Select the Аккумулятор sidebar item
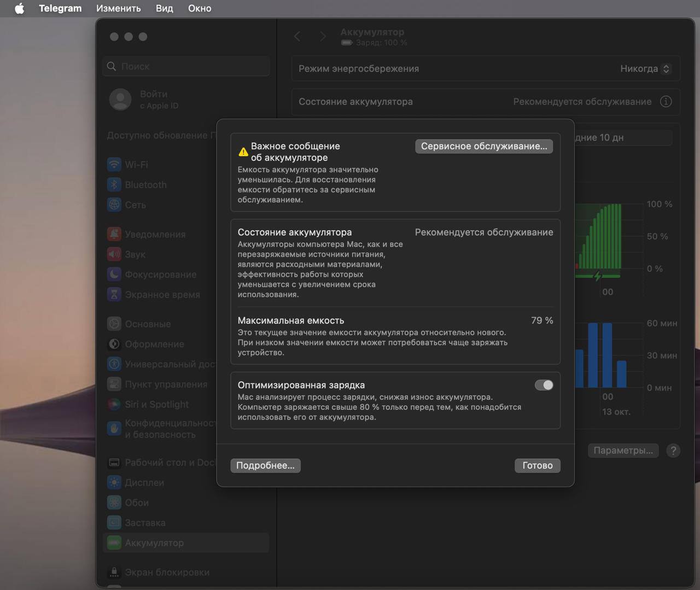 (186, 543)
